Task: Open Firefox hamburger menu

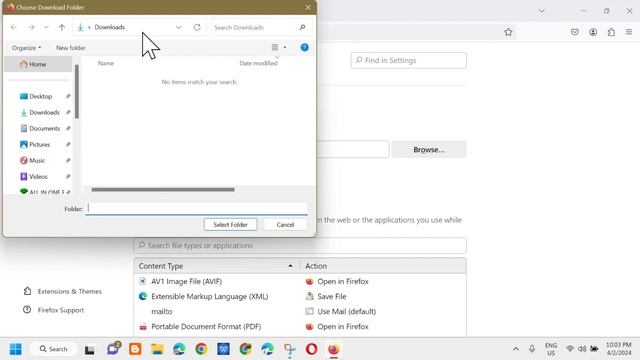Action: [629, 32]
